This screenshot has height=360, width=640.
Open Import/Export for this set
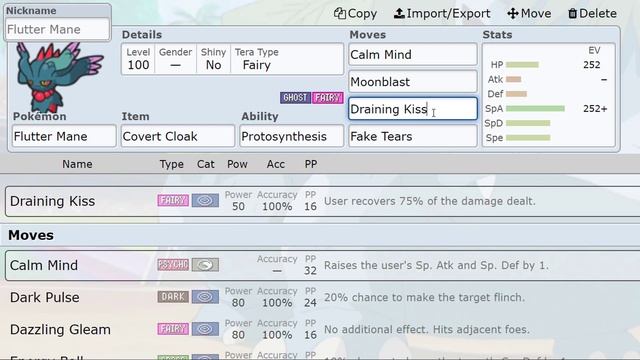pos(442,13)
